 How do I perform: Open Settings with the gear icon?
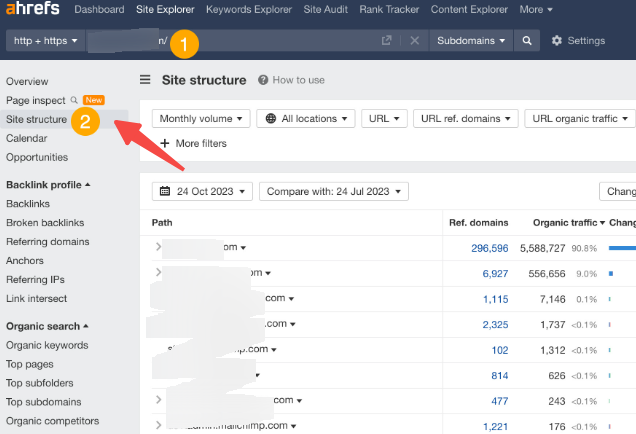557,41
